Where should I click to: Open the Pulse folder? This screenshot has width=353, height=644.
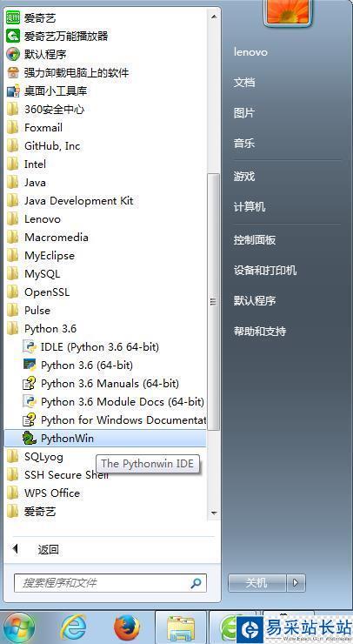(x=29, y=311)
